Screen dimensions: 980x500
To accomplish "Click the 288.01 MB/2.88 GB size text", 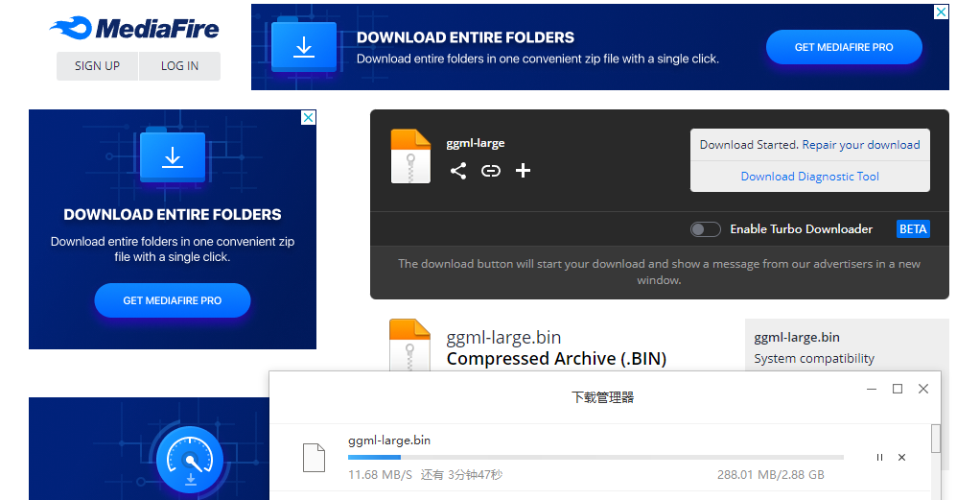I will coord(771,475).
